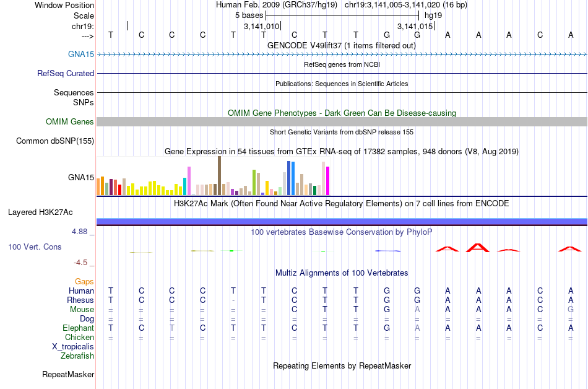Screen dimensions: 588x389
Task: Click GENCODE V49lift37 track title
Action: [x=342, y=46]
